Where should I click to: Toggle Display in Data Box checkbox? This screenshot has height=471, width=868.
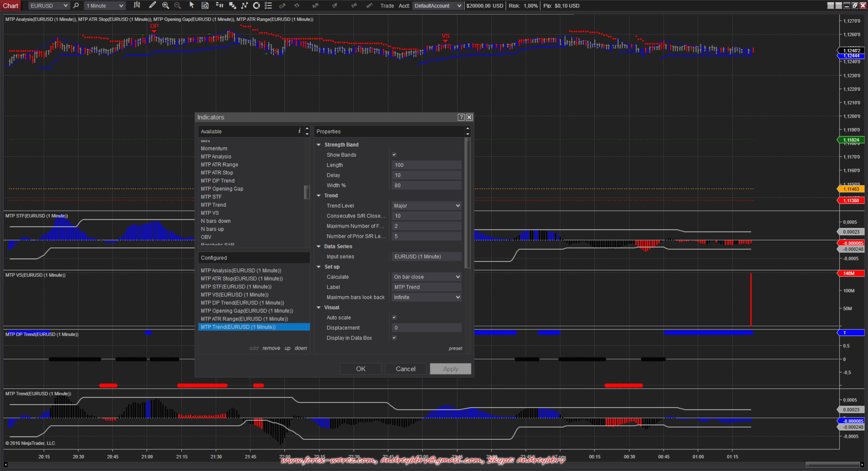tap(394, 338)
